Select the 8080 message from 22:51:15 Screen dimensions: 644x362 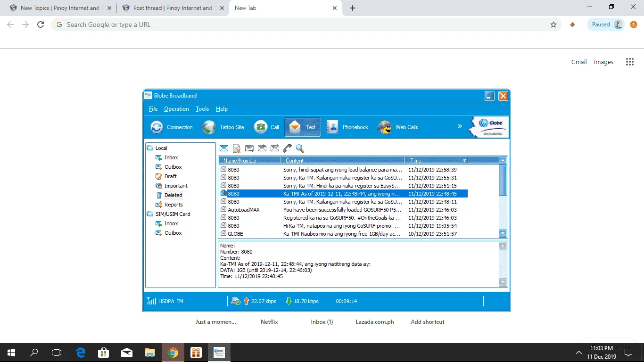[343, 186]
